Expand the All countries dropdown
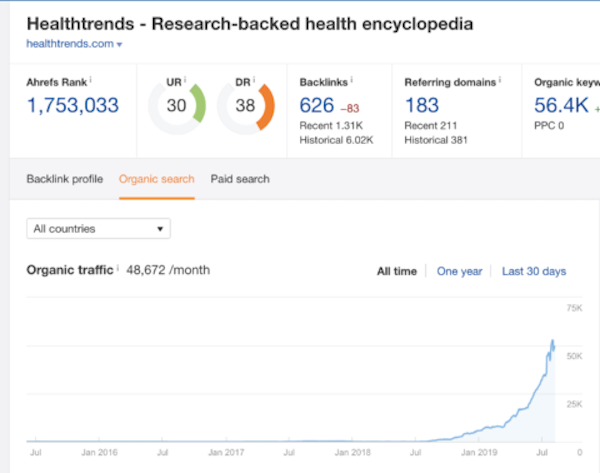 (x=98, y=228)
